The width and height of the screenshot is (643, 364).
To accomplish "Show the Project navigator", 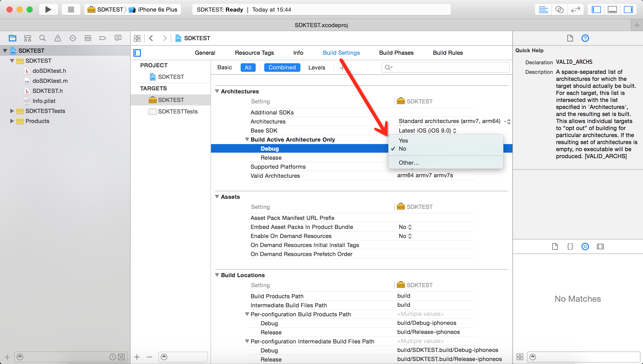I will (x=13, y=38).
